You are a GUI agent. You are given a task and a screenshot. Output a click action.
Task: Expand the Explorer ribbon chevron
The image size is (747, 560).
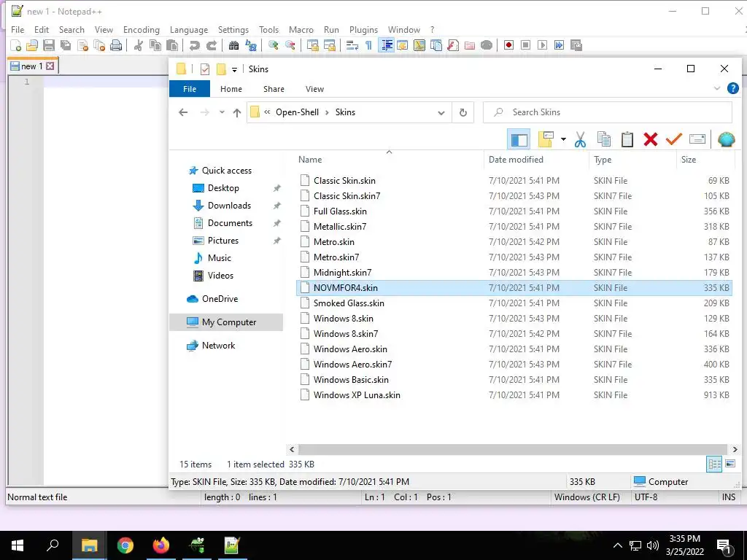(x=716, y=88)
